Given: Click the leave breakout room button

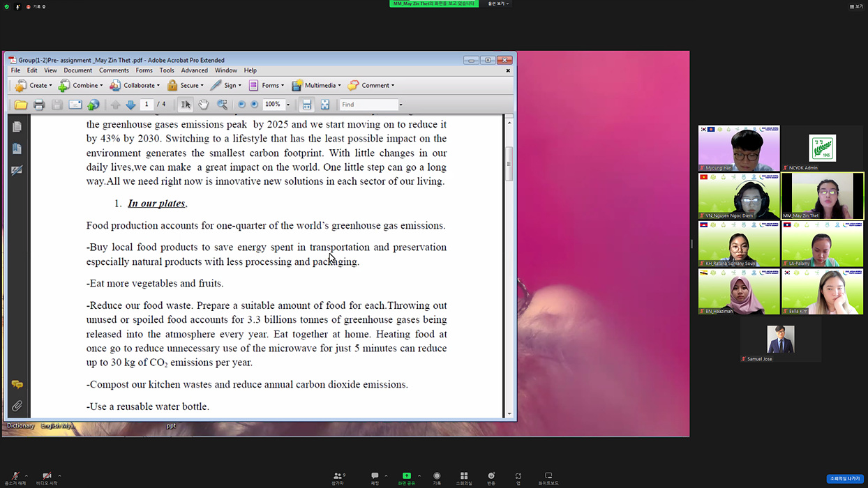Looking at the screenshot, I should pos(844,479).
